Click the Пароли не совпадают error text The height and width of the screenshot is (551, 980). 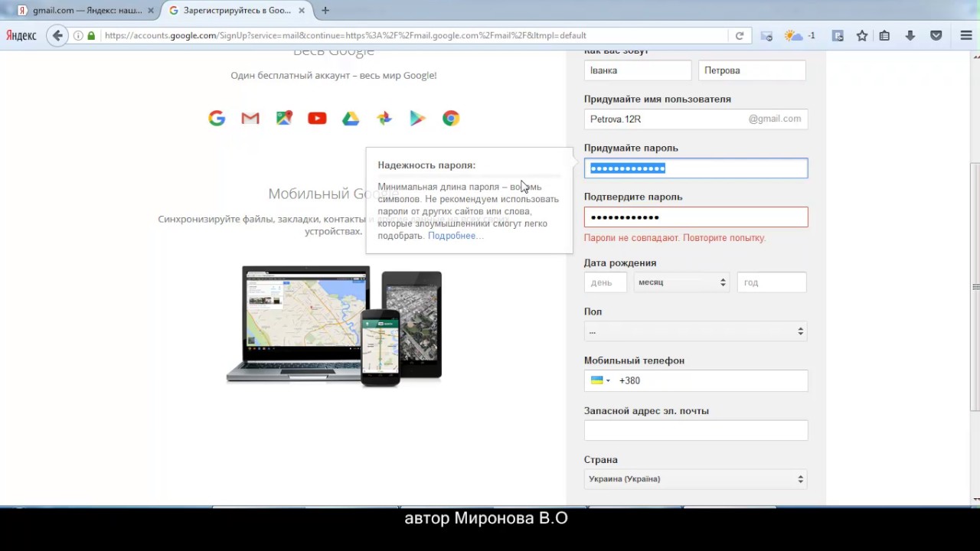pyautogui.click(x=675, y=238)
